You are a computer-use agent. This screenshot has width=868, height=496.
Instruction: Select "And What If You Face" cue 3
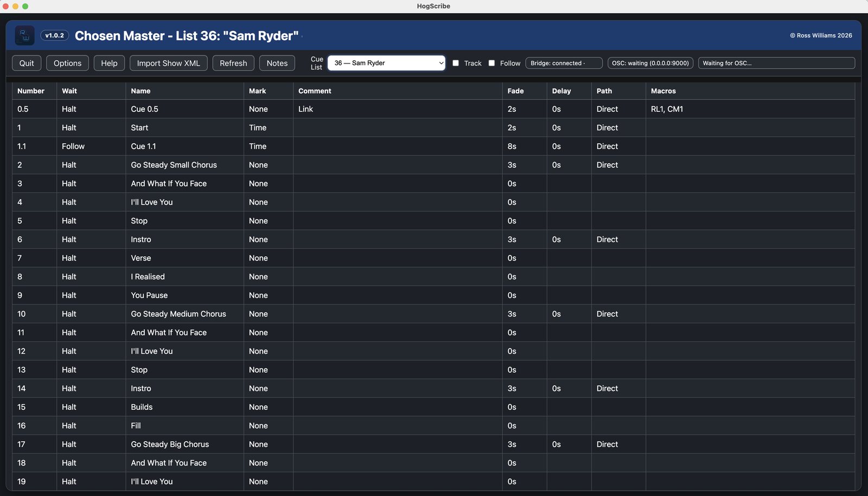(169, 183)
